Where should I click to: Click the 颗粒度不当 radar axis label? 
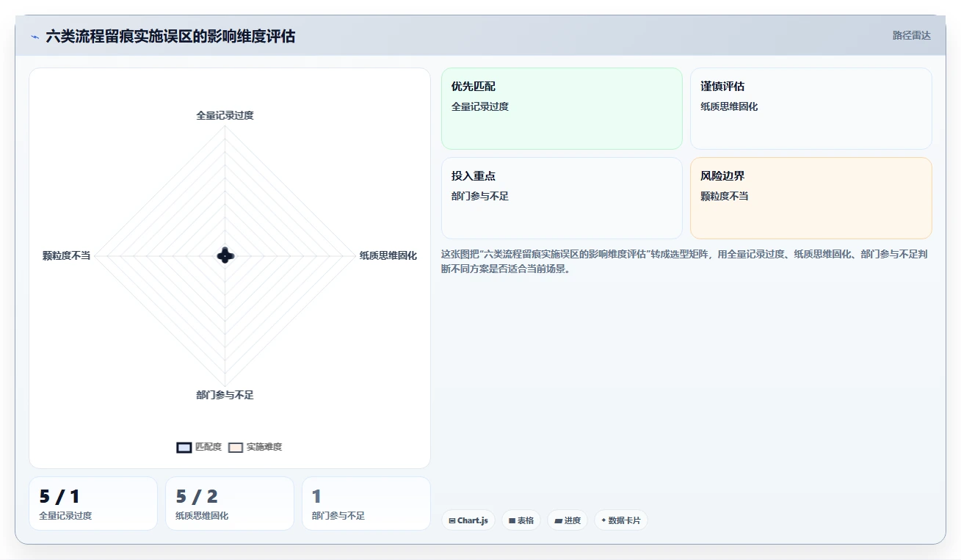coord(66,255)
